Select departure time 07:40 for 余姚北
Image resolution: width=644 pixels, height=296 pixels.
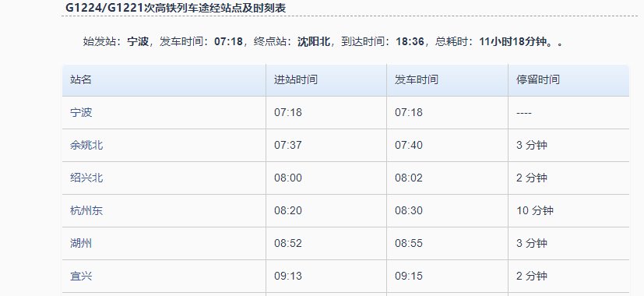click(x=409, y=145)
